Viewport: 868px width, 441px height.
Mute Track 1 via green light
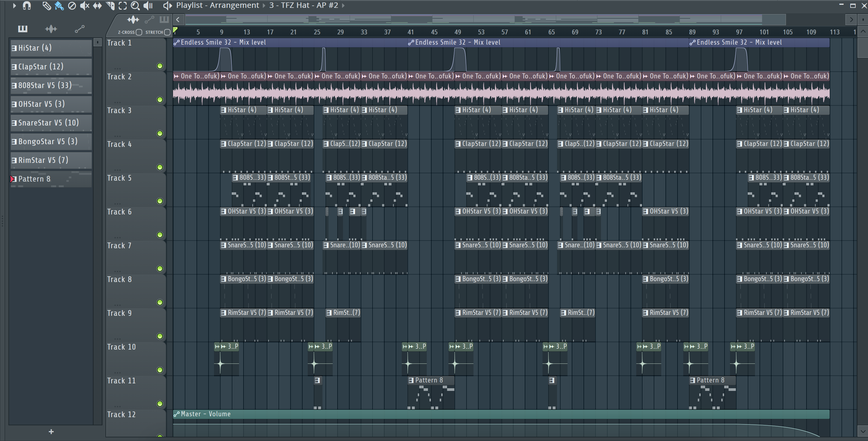tap(160, 66)
